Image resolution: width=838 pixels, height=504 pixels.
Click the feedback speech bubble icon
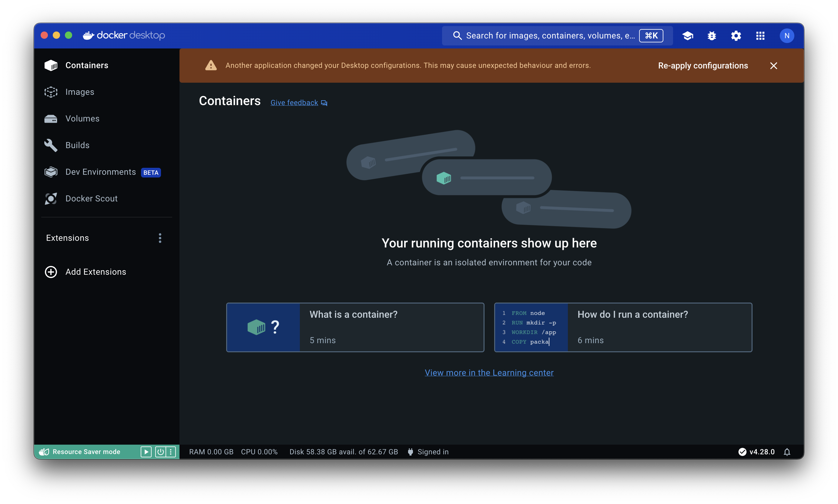(324, 103)
